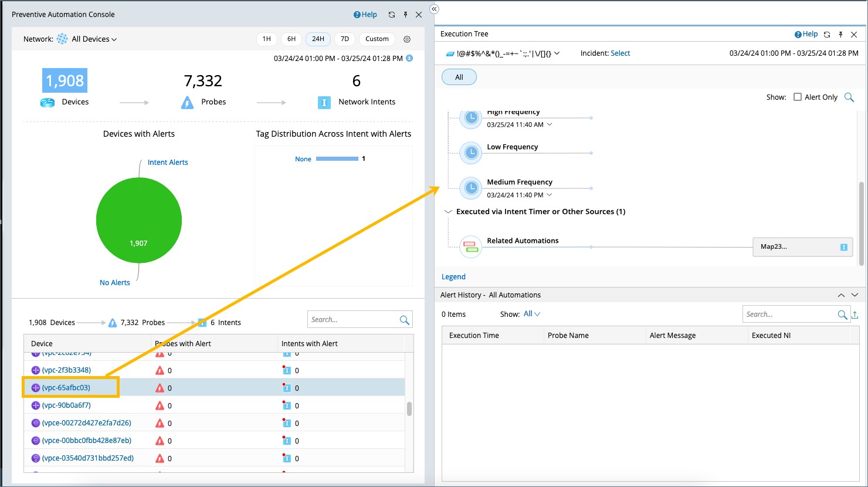The height and width of the screenshot is (487, 868).
Task: Click the green No Alerts pie chart
Action: pyautogui.click(x=139, y=221)
